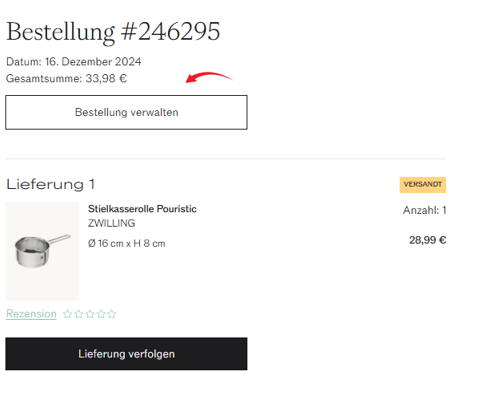Click the ZWILLING brand name

[x=111, y=223]
